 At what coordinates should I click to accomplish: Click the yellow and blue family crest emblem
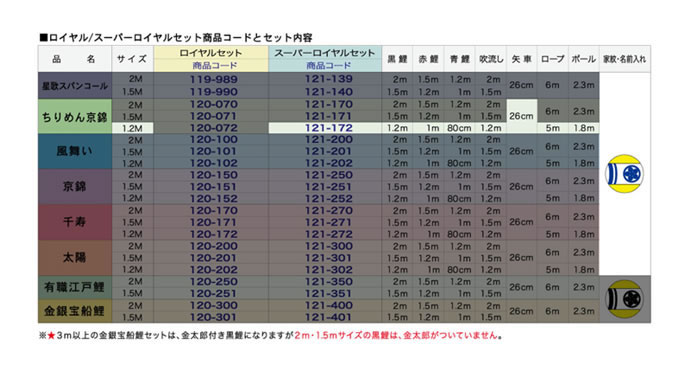624,174
